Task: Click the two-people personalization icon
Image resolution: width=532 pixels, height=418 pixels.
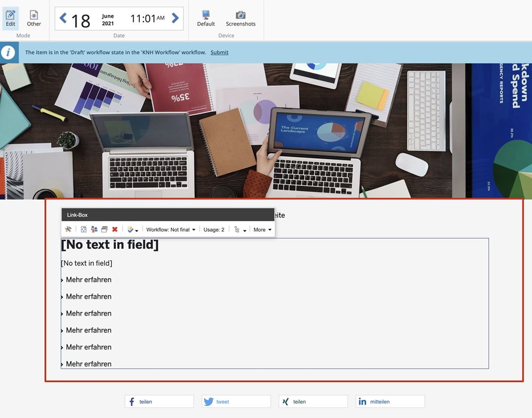Action: [94, 230]
